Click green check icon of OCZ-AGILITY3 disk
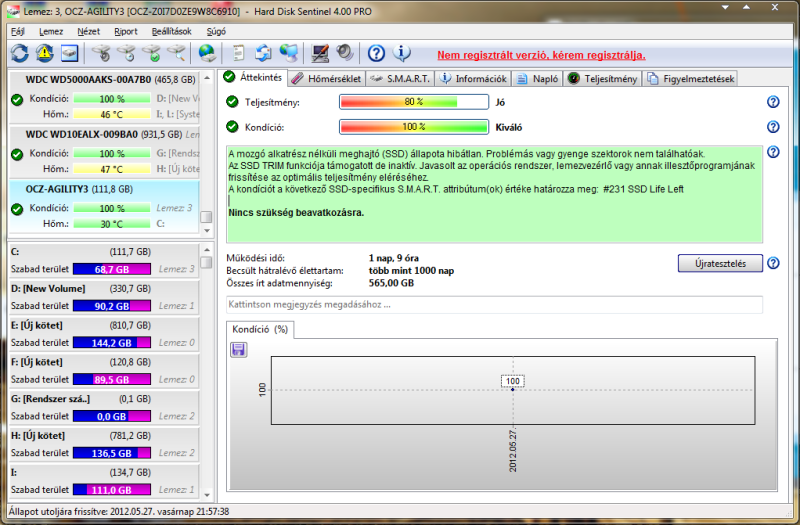This screenshot has width=800, height=525. pyautogui.click(x=17, y=209)
